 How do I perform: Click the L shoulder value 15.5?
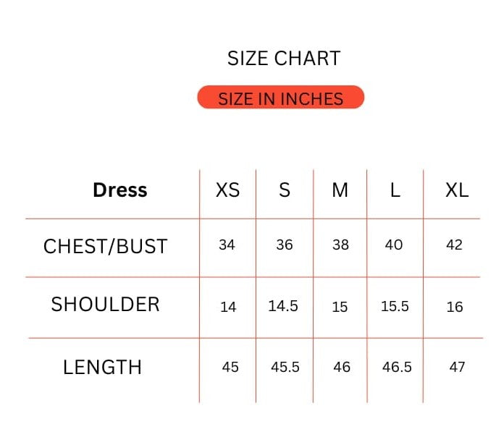click(x=395, y=306)
